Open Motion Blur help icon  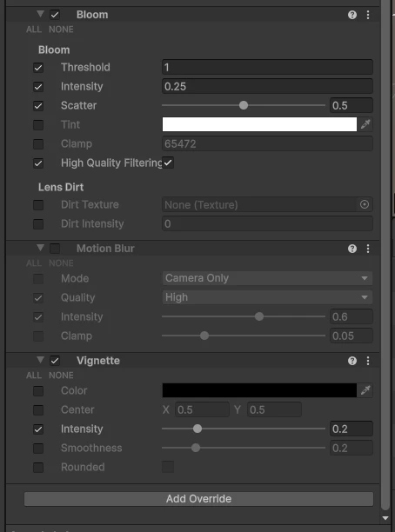tap(352, 249)
